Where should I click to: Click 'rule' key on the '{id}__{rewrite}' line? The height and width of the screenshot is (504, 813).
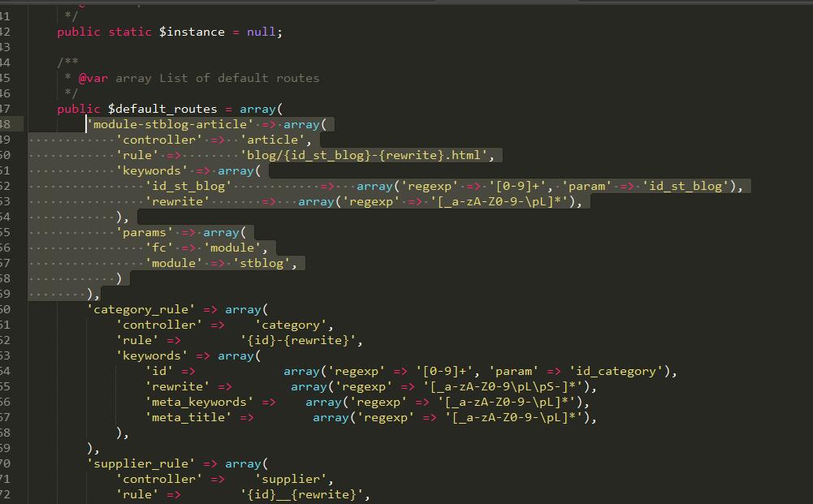(x=137, y=495)
